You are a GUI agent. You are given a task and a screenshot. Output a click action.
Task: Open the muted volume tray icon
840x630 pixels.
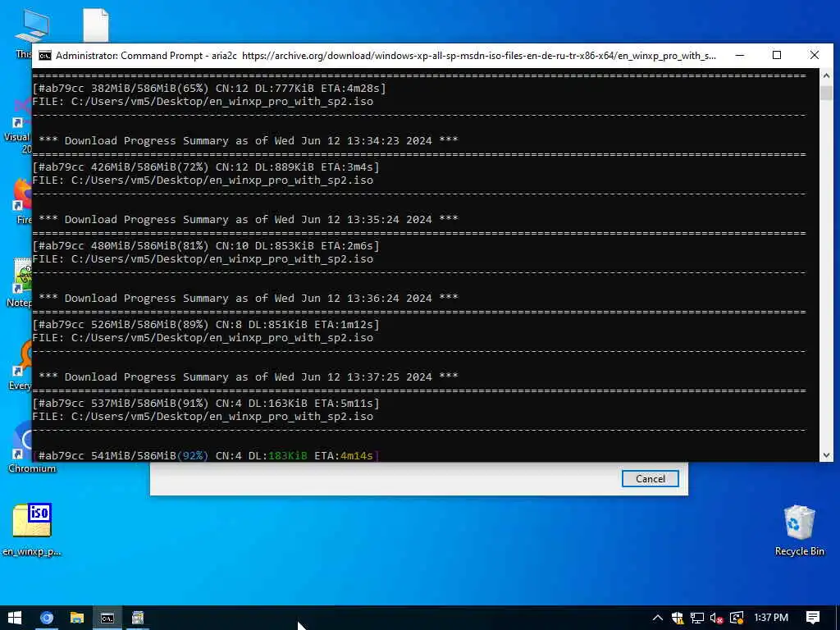pos(716,618)
